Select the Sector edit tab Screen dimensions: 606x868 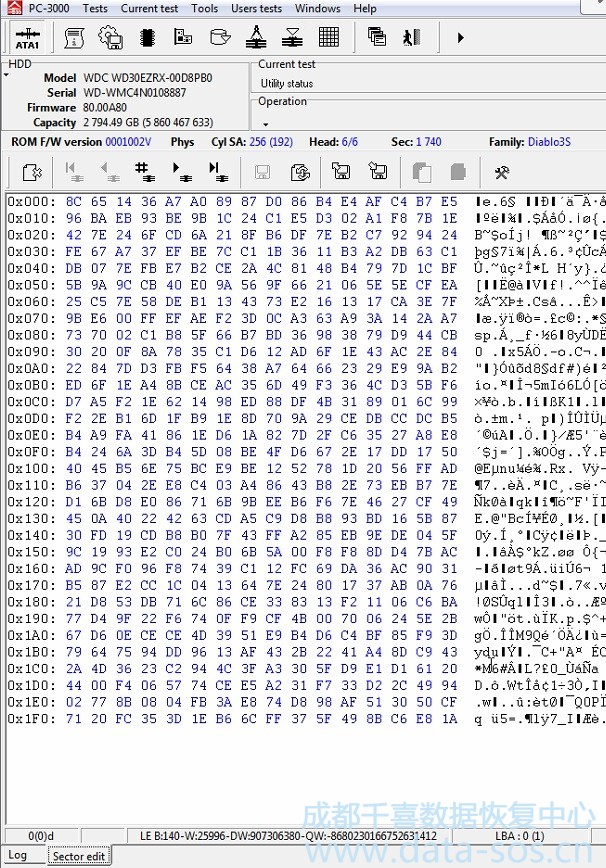coord(78,856)
